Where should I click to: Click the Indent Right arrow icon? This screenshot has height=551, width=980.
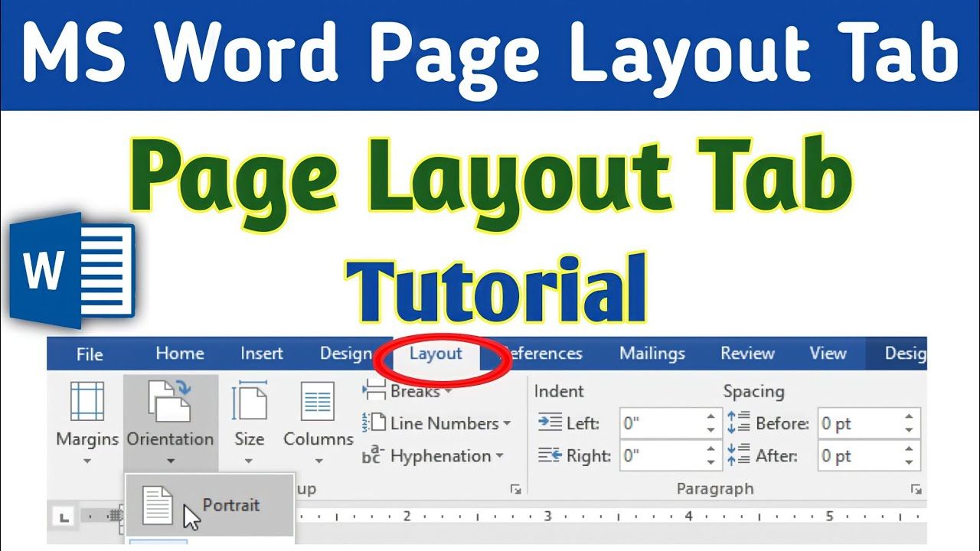point(550,456)
